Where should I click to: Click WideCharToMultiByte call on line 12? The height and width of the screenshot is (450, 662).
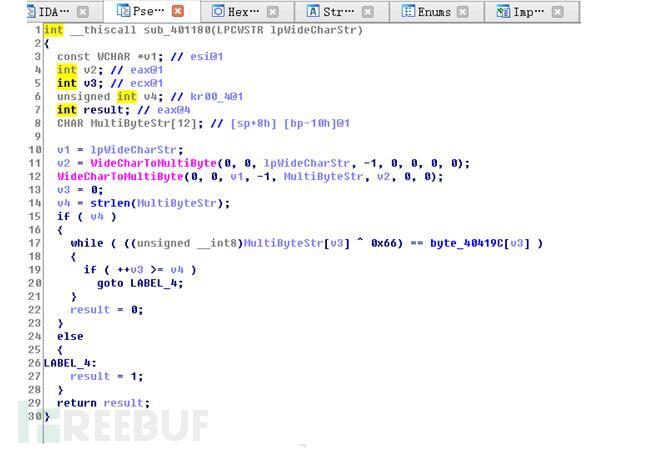120,176
